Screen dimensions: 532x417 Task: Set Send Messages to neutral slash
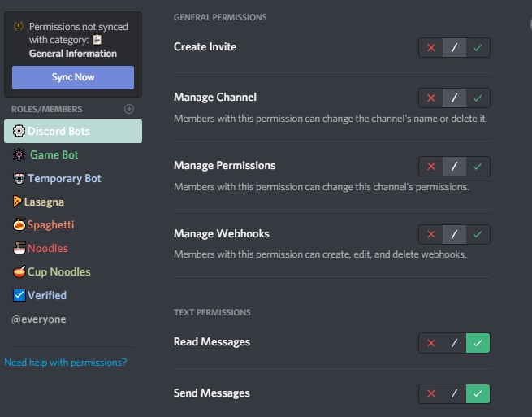455,393
